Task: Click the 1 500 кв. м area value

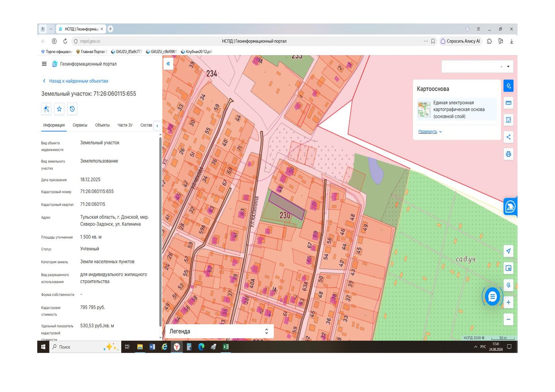Action: click(x=91, y=237)
